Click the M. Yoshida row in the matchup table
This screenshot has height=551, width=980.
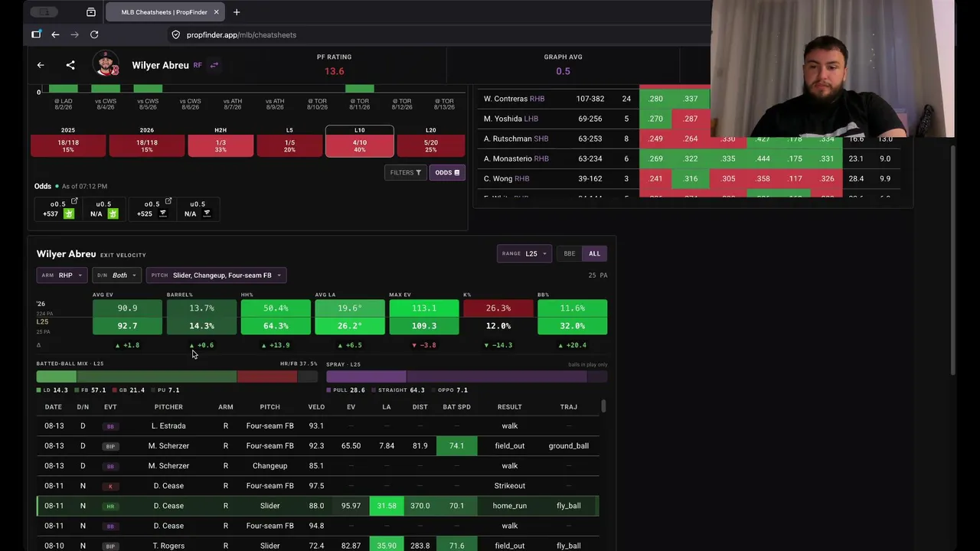[689, 119]
